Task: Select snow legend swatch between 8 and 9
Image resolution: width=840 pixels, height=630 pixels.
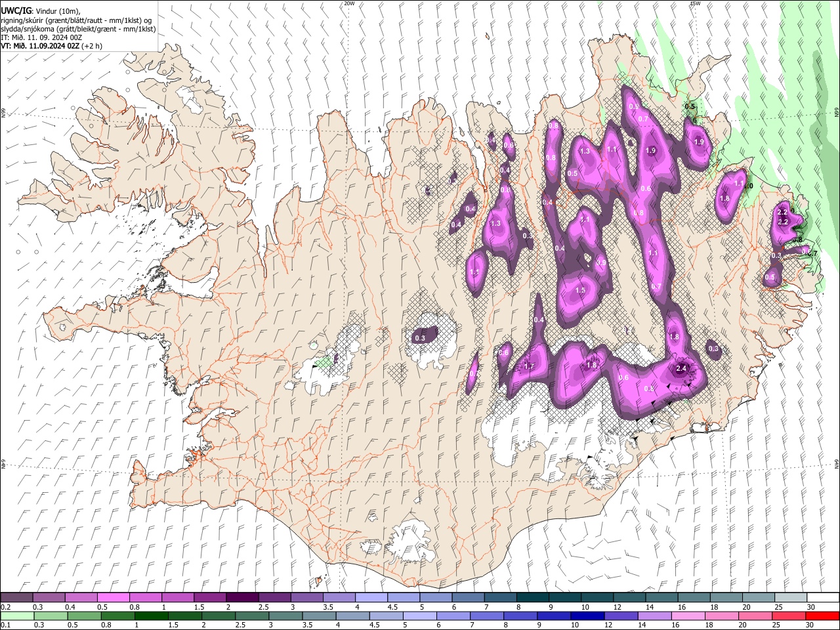Action: tap(532, 597)
